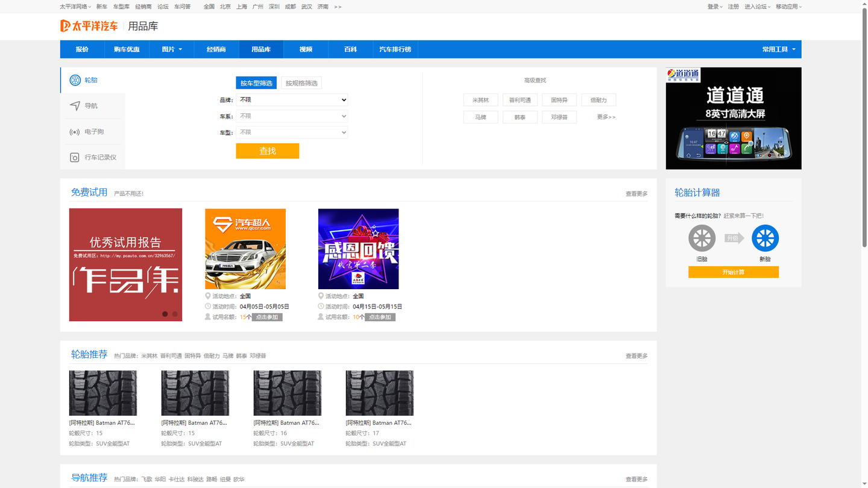The width and height of the screenshot is (868, 488).
Task: Select the 普利司通 brand button
Action: (520, 100)
